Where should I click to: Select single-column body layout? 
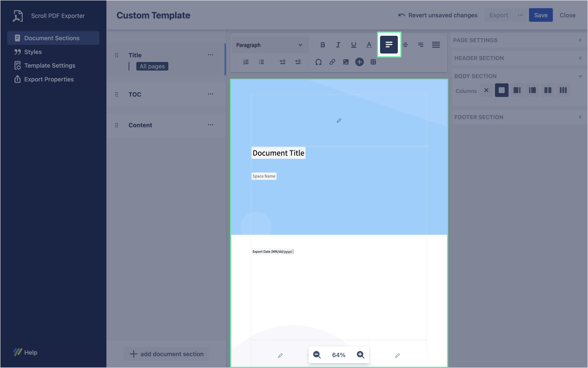pos(501,90)
